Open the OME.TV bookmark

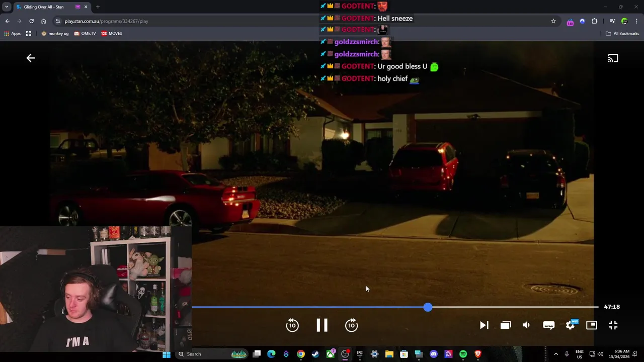pyautogui.click(x=85, y=33)
